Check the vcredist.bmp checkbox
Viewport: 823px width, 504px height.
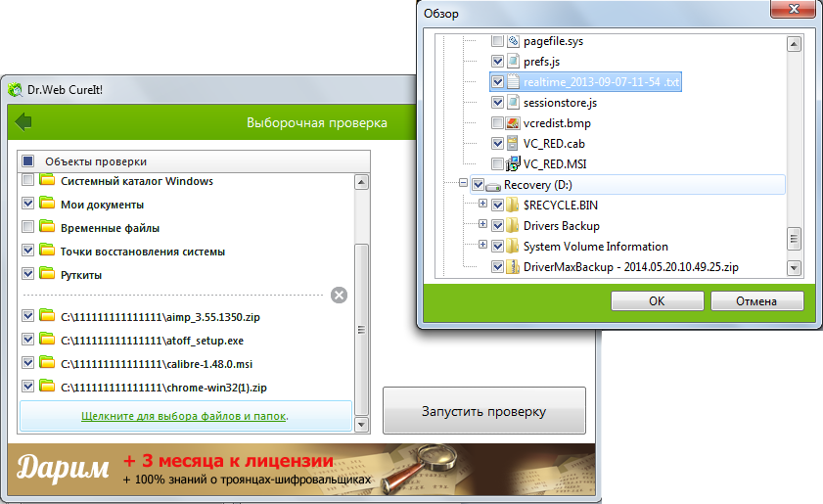[497, 123]
